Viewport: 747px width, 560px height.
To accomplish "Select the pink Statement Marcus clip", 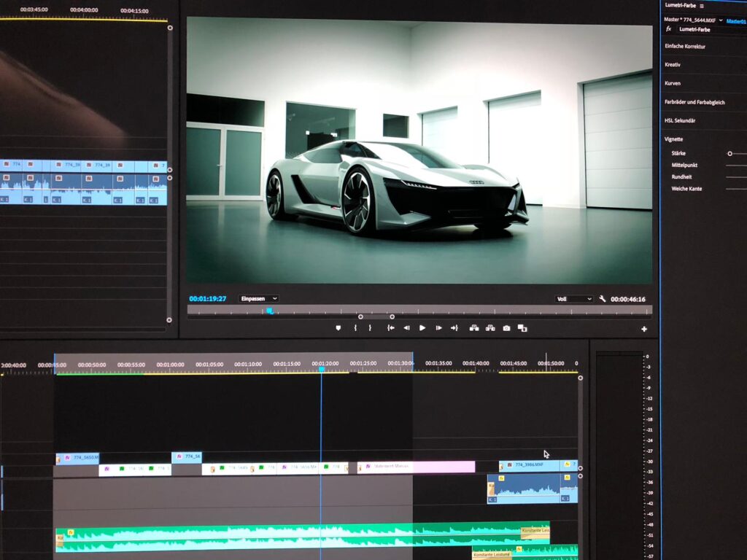I will click(x=416, y=467).
